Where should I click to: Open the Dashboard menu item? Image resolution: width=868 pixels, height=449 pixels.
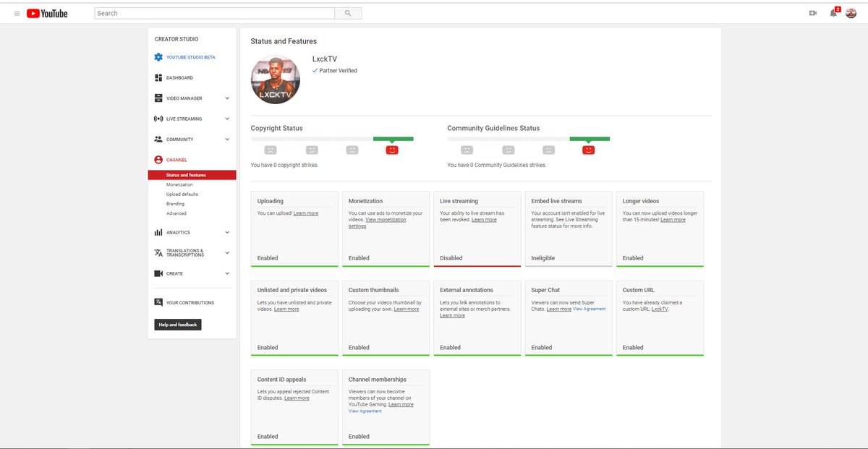pyautogui.click(x=179, y=77)
